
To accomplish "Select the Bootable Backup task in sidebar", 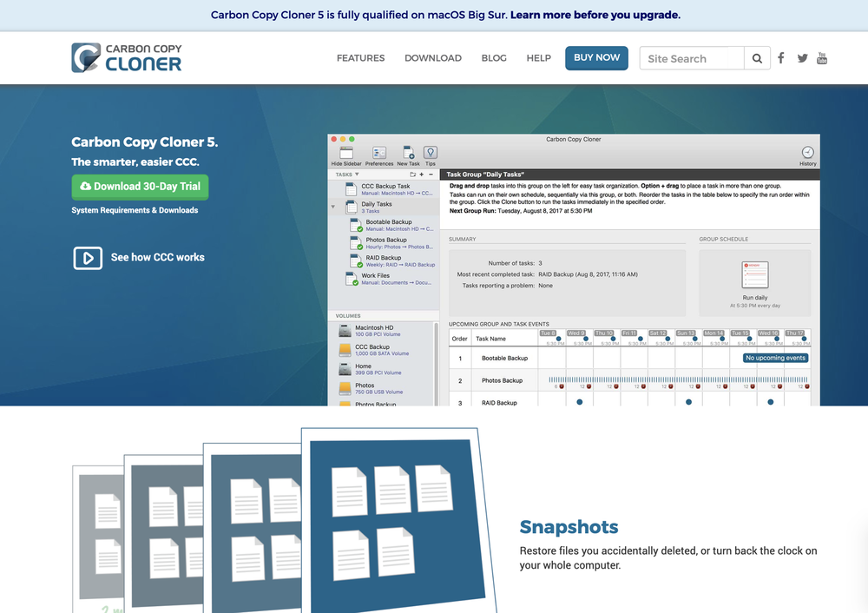I will point(391,225).
